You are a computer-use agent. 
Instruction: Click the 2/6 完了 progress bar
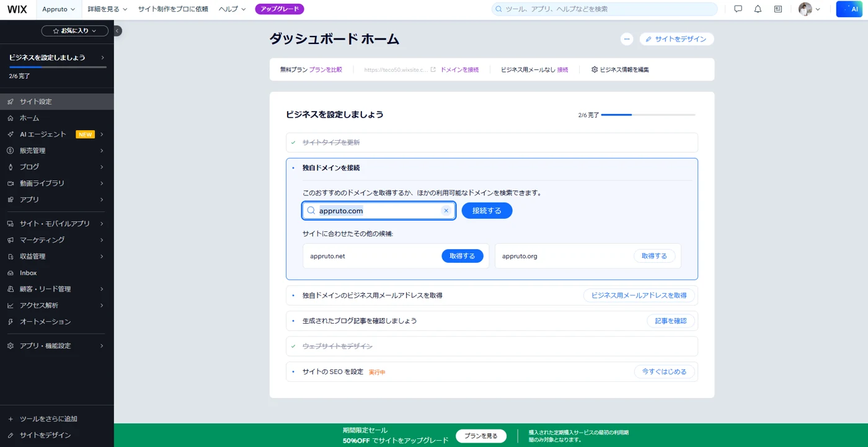(x=648, y=115)
